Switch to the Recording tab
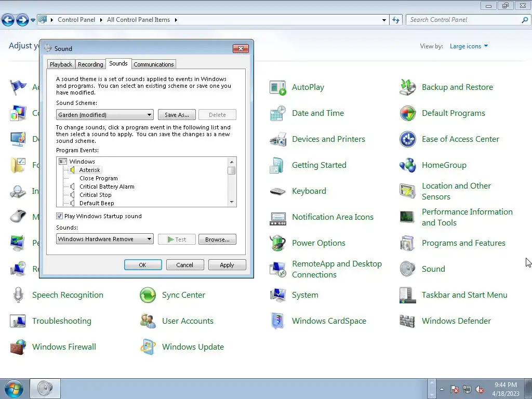Image resolution: width=532 pixels, height=399 pixels. point(90,64)
